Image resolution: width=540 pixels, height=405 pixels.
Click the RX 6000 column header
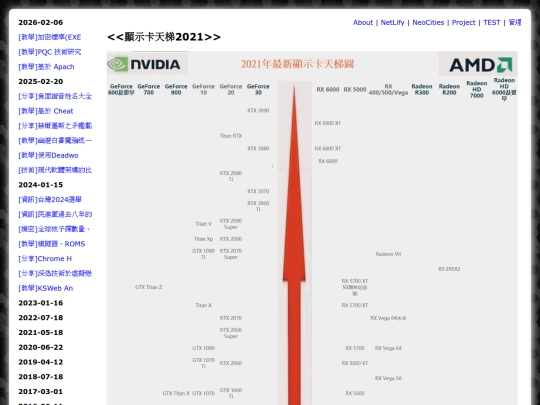[x=328, y=90]
